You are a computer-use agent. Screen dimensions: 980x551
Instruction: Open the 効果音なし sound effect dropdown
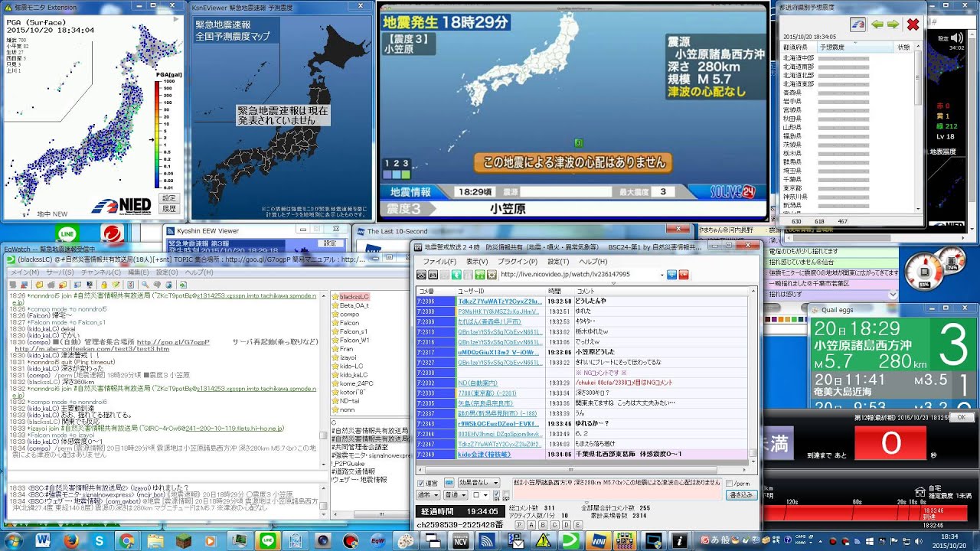pyautogui.click(x=480, y=484)
